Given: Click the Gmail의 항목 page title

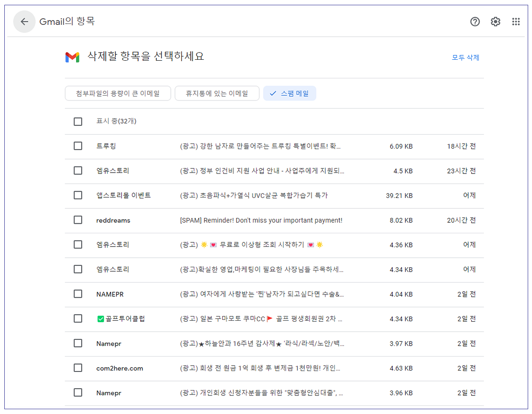Looking at the screenshot, I should 67,22.
